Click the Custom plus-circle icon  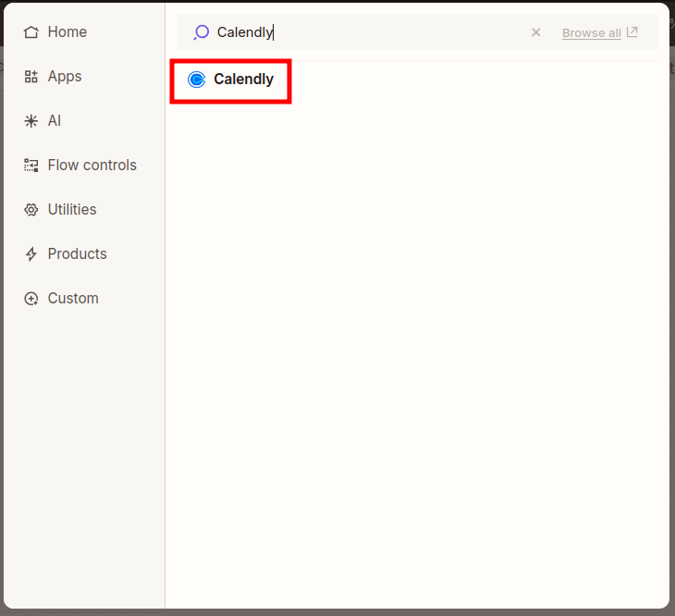click(x=31, y=298)
